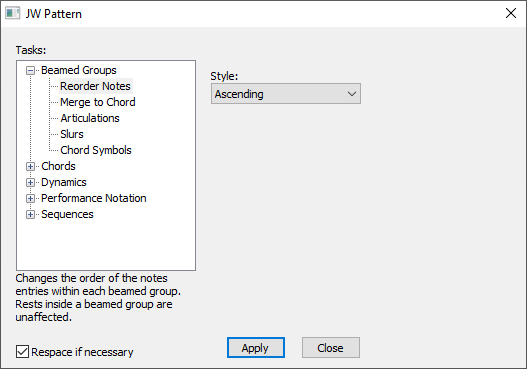Click the Close button beside Apply
This screenshot has width=527, height=369.
(330, 348)
